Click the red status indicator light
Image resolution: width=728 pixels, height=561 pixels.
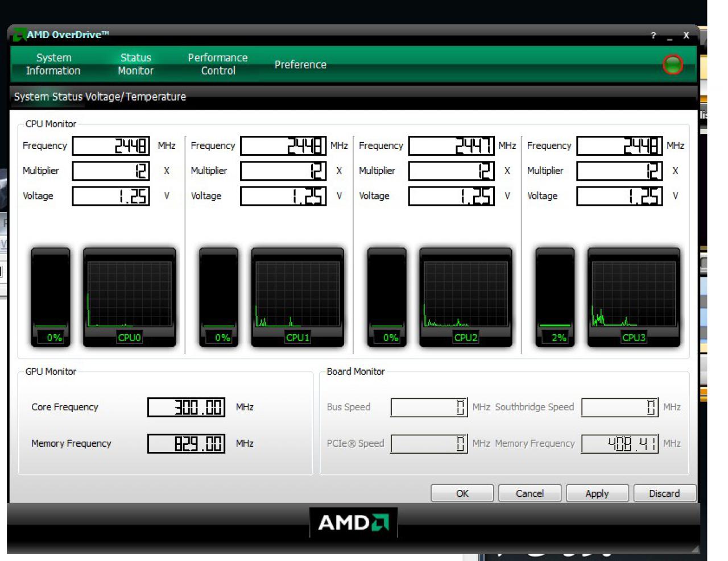(x=673, y=64)
